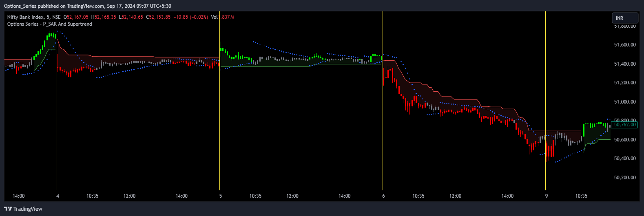Click the close value C52,153.85
644x216 pixels.
click(x=158, y=17)
